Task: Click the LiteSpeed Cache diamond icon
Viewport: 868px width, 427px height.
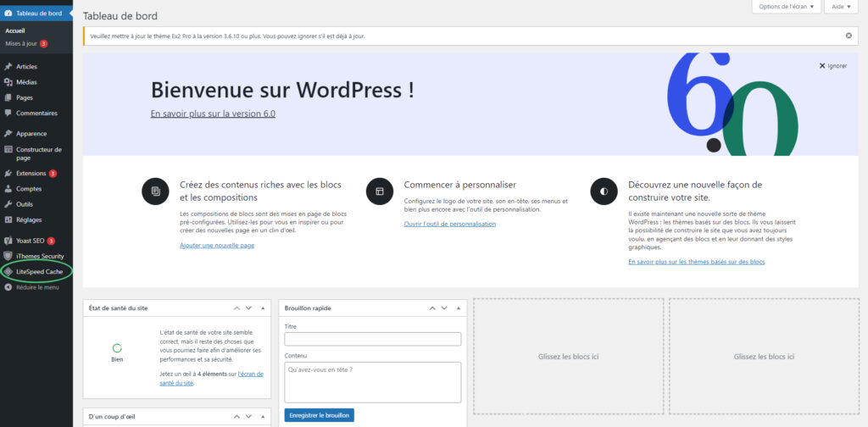Action: pos(8,272)
